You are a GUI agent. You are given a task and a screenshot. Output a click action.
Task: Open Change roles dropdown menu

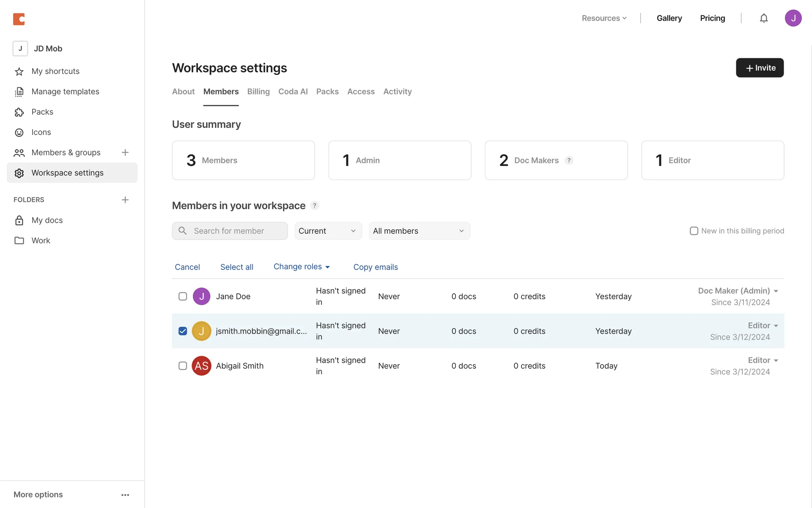tap(302, 267)
